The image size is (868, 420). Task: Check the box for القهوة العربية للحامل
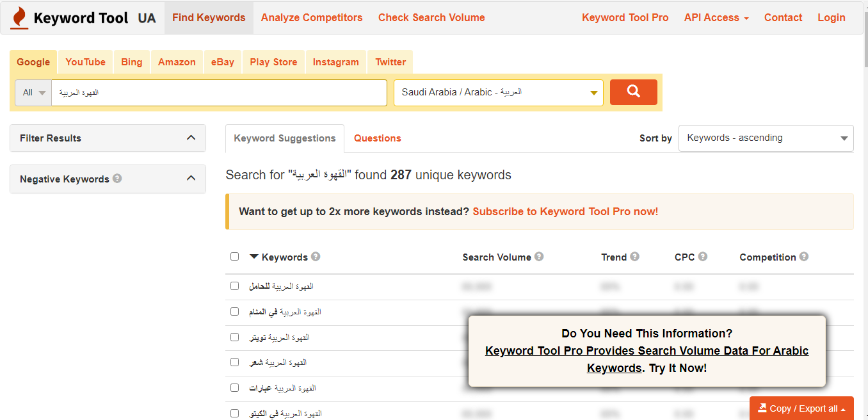point(234,286)
